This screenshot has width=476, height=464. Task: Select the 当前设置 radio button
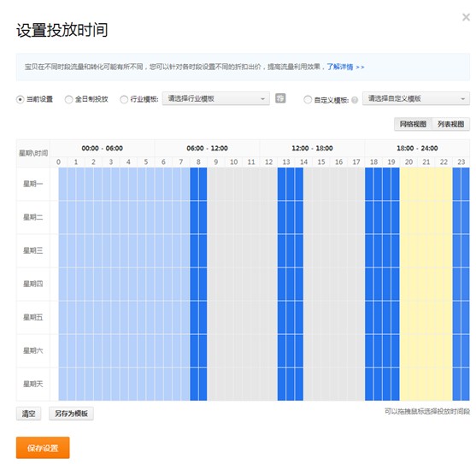point(20,99)
